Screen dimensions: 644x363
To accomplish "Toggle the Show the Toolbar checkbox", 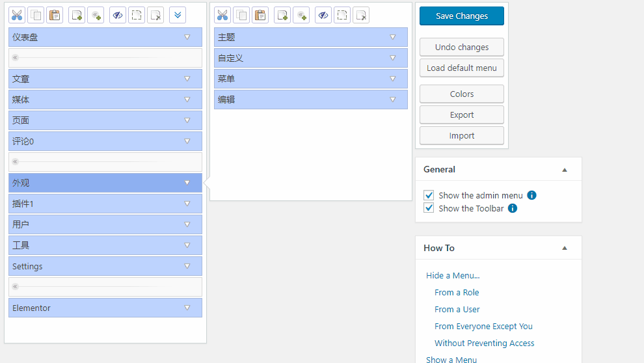I will pyautogui.click(x=429, y=208).
